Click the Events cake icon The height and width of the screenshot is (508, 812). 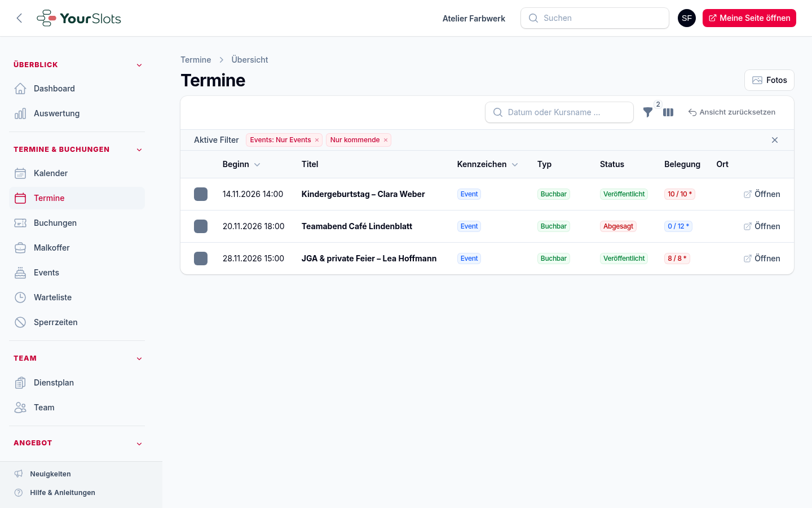tap(20, 273)
